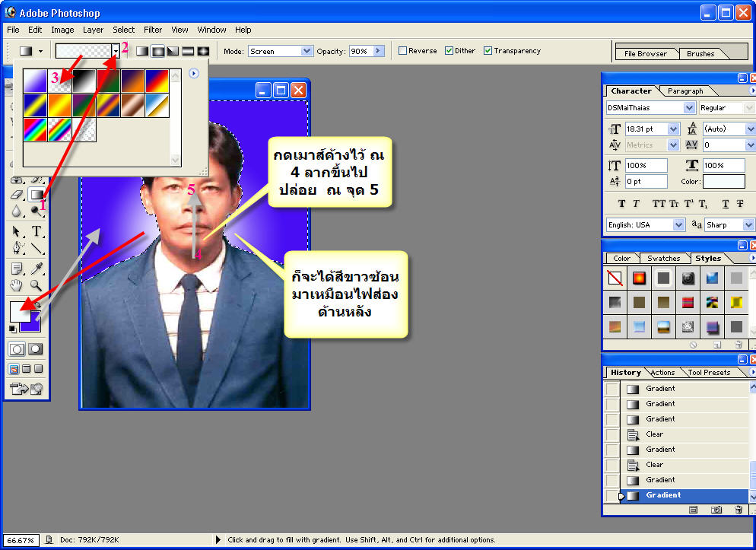Select the Hand tool
Image resolution: width=756 pixels, height=550 pixels.
17,285
